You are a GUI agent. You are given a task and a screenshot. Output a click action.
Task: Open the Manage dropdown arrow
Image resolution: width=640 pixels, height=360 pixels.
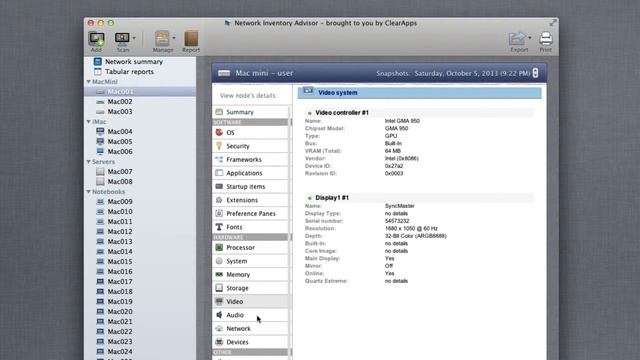coord(174,38)
